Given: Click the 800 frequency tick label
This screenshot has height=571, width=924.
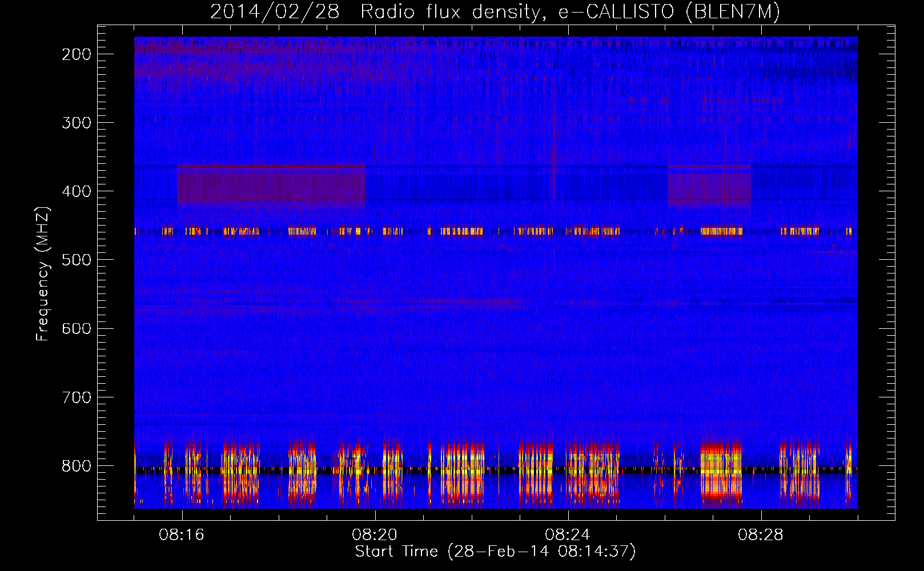Looking at the screenshot, I should [77, 465].
